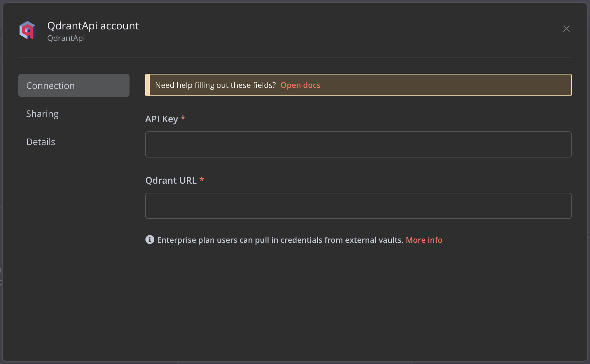The height and width of the screenshot is (364, 590).
Task: Click the yellow accent stripe of help banner
Action: [x=147, y=85]
